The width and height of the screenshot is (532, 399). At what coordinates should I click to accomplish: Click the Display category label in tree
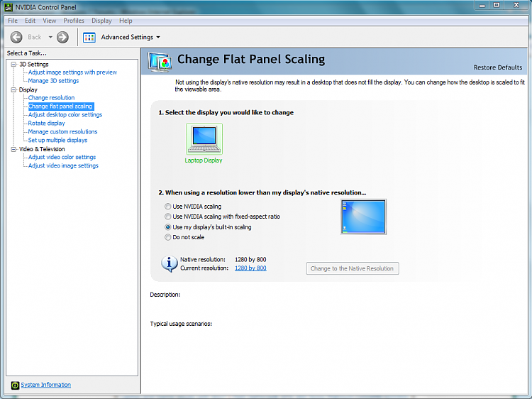28,89
